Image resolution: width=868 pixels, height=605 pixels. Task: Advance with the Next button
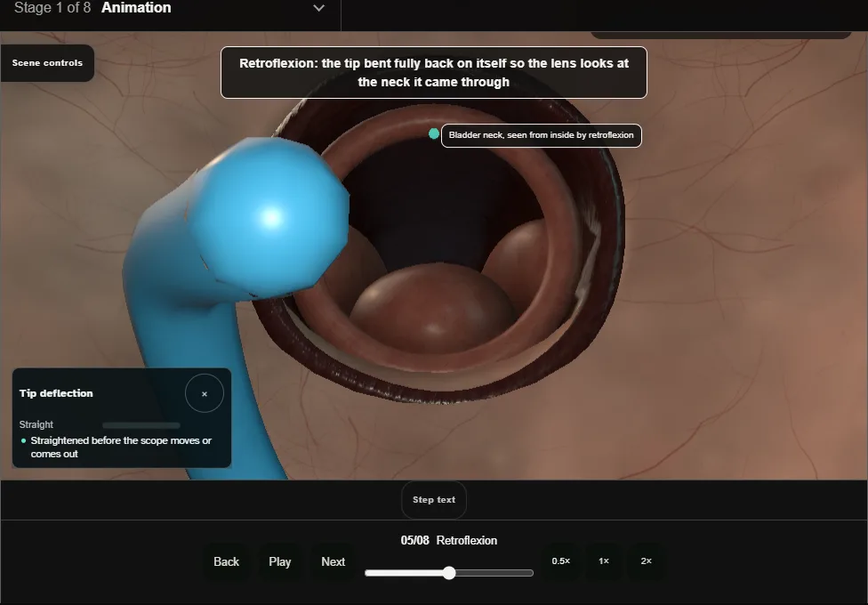click(x=334, y=561)
